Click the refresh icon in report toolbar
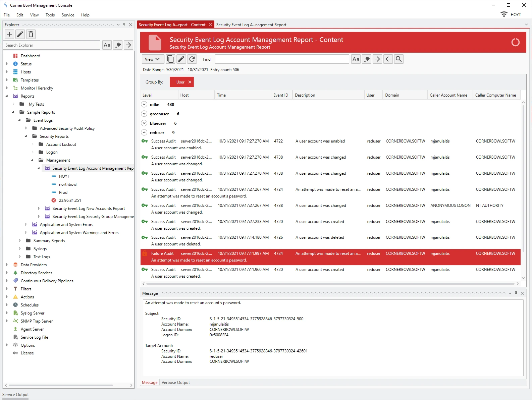This screenshot has height=400, width=532. 192,59
